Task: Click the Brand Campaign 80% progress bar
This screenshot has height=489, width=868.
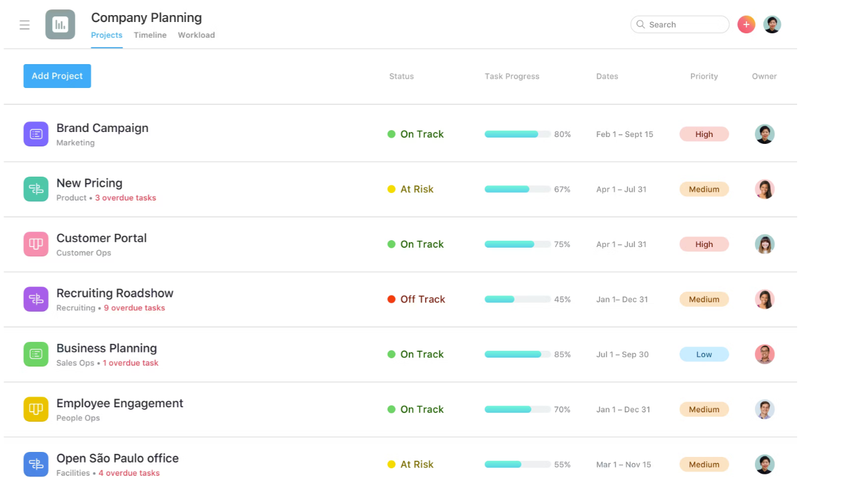Action: [516, 134]
